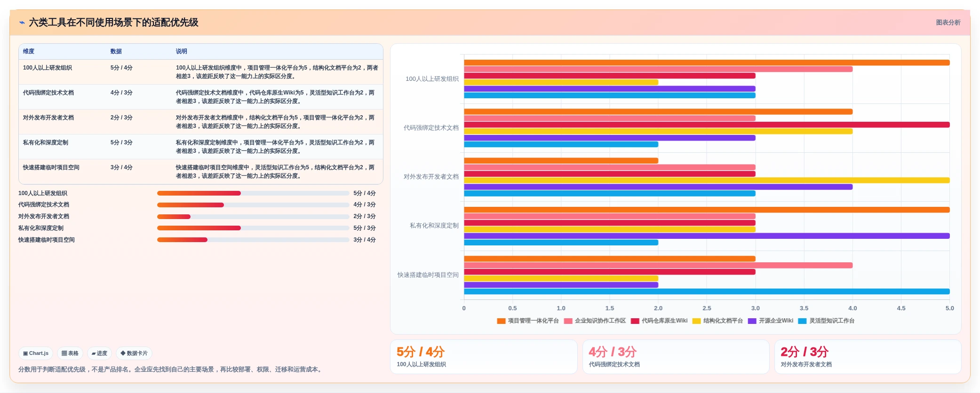Click yellow bar in 对外发布开发者文档 group
980x393 pixels.
[707, 180]
